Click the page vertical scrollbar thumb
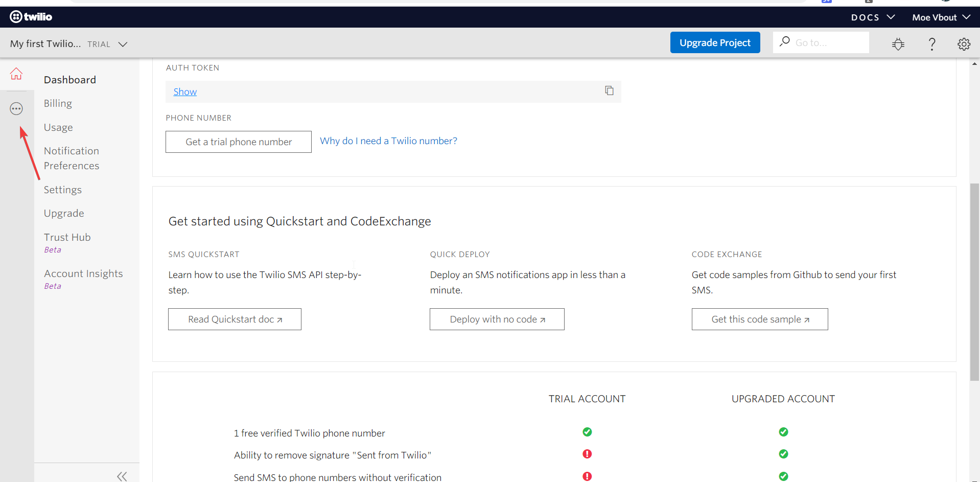Screen dimensions: 980x482 (x=974, y=282)
